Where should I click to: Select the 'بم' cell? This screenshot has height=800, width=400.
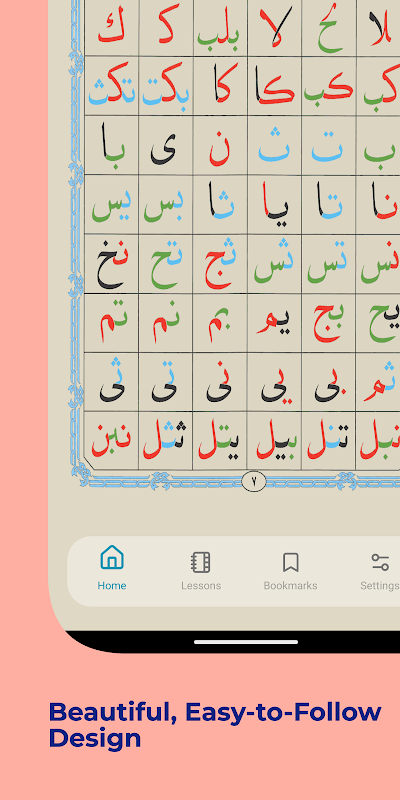pos(220,323)
